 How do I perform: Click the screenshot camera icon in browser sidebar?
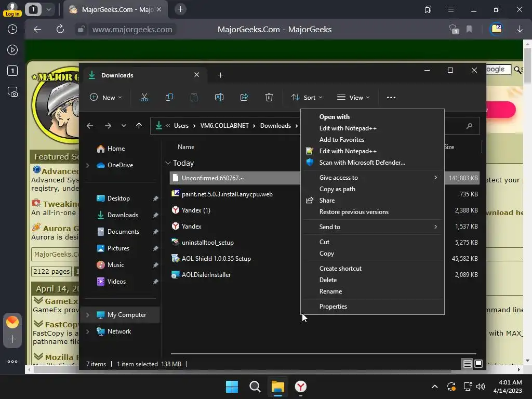coord(12,92)
